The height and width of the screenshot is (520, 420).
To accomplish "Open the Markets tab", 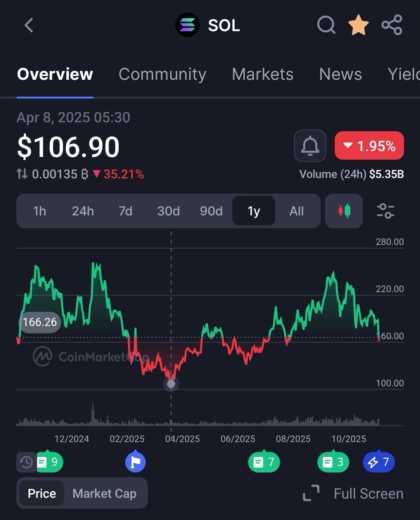I will click(262, 74).
